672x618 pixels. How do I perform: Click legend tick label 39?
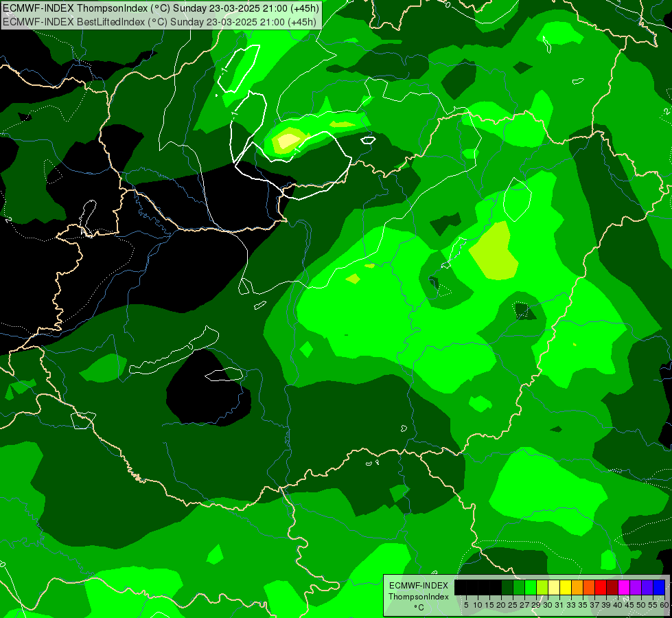(x=606, y=605)
